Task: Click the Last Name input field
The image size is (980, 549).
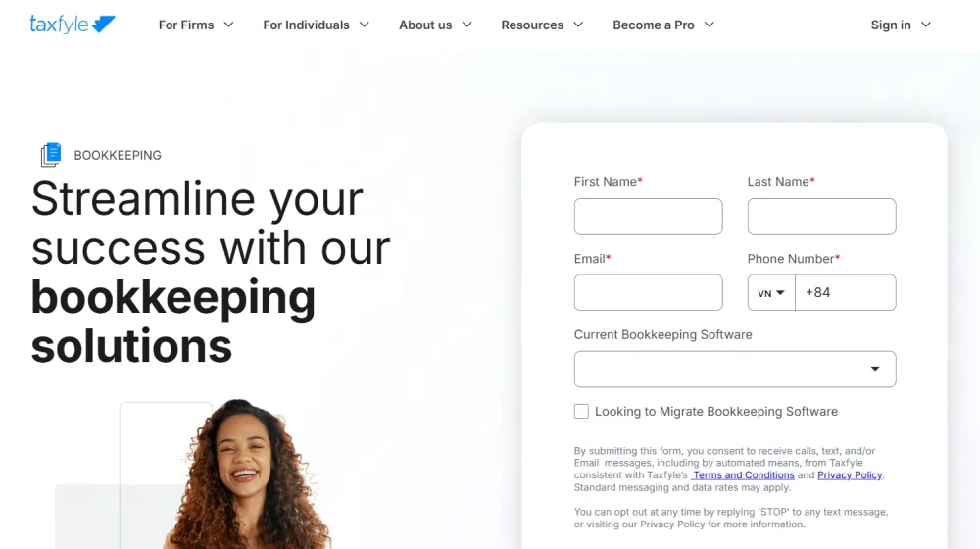Action: coord(821,217)
